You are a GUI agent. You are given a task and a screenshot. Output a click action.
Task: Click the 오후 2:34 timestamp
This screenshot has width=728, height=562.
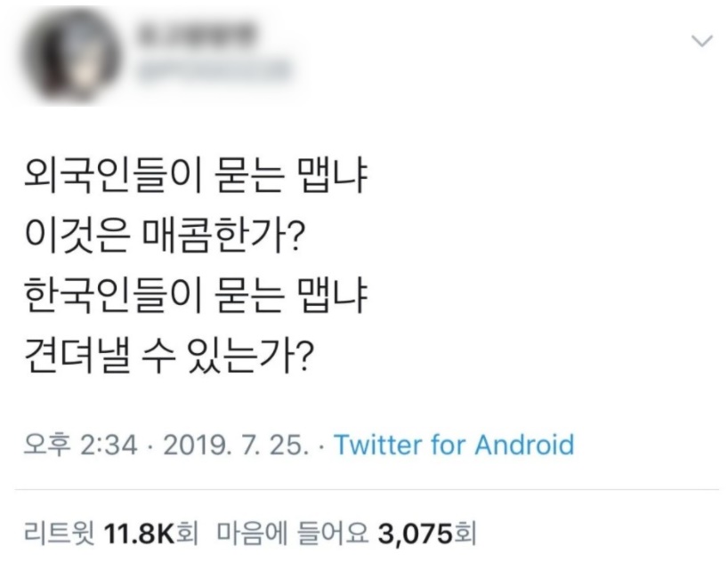[x=78, y=444]
